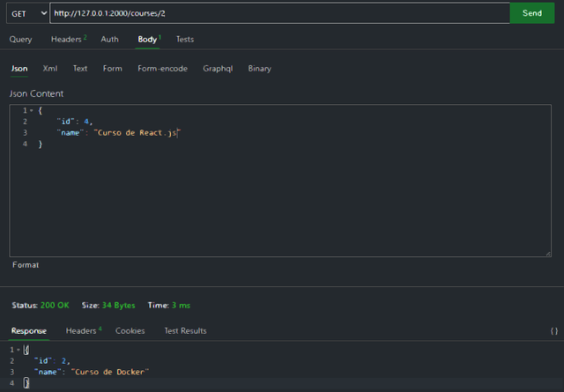564x392 pixels.
Task: Click the "Curso de Docker" response value
Action: pos(109,372)
